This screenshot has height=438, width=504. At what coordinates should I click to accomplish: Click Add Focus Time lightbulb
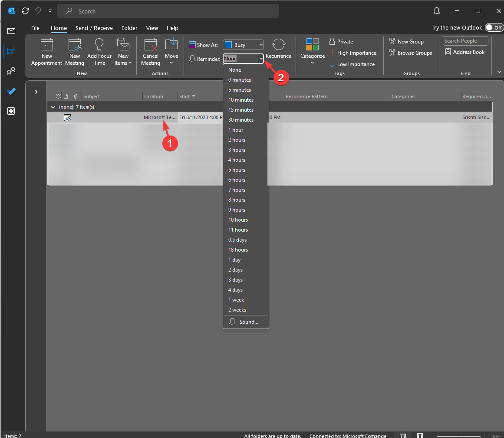[99, 52]
